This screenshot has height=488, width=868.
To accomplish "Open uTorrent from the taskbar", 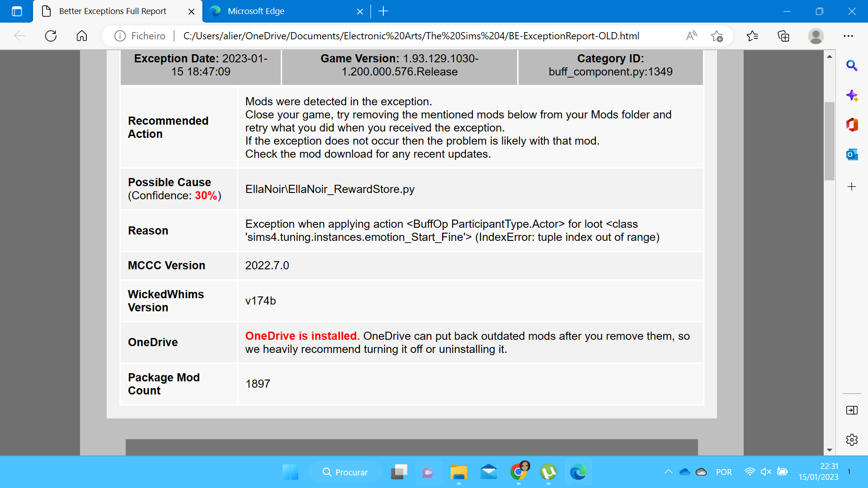I will [548, 472].
